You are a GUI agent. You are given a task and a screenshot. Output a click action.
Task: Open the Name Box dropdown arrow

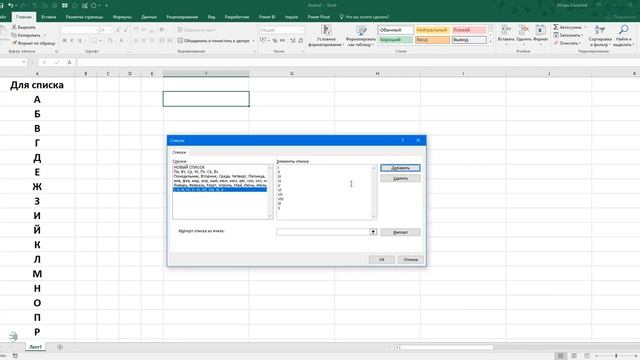24,62
